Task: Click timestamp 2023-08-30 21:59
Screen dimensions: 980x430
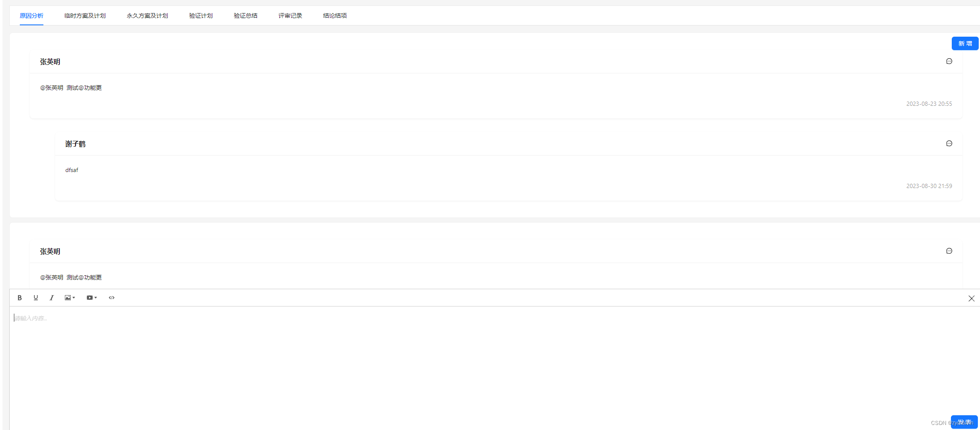Action: pos(929,186)
